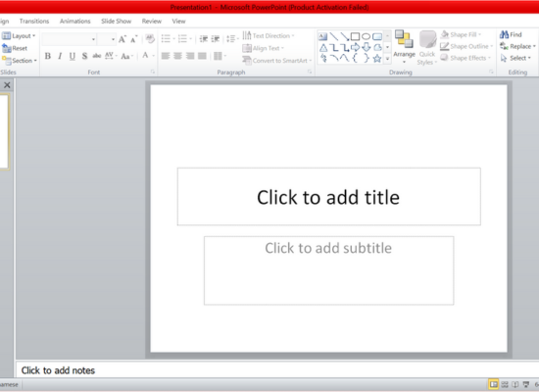Click the title placeholder on slide
This screenshot has width=539, height=392.
329,197
